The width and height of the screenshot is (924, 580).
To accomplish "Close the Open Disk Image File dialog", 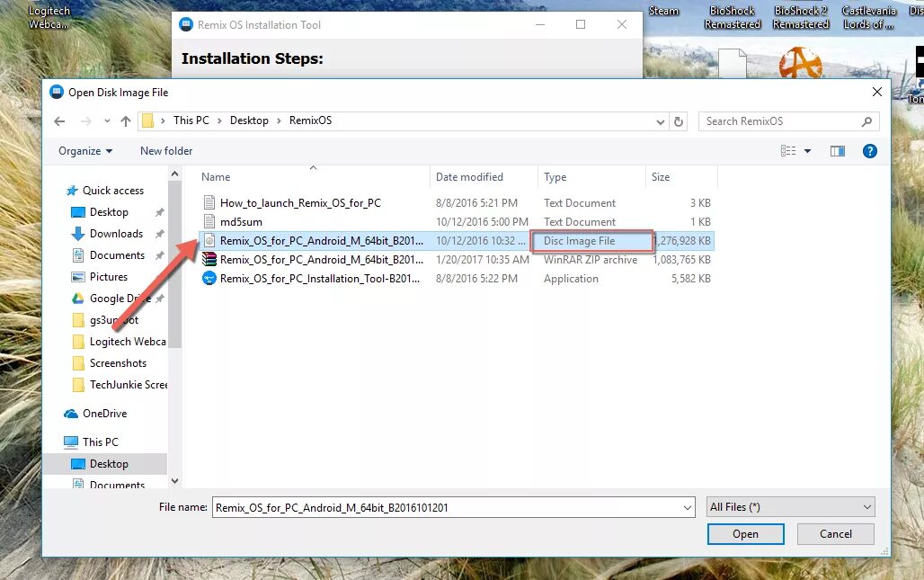I will (877, 92).
